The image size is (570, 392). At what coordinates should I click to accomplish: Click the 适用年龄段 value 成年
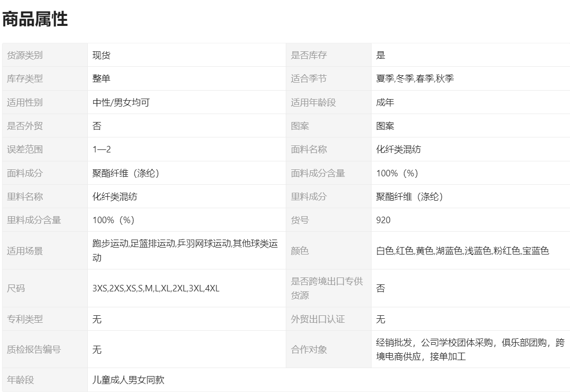(x=385, y=103)
